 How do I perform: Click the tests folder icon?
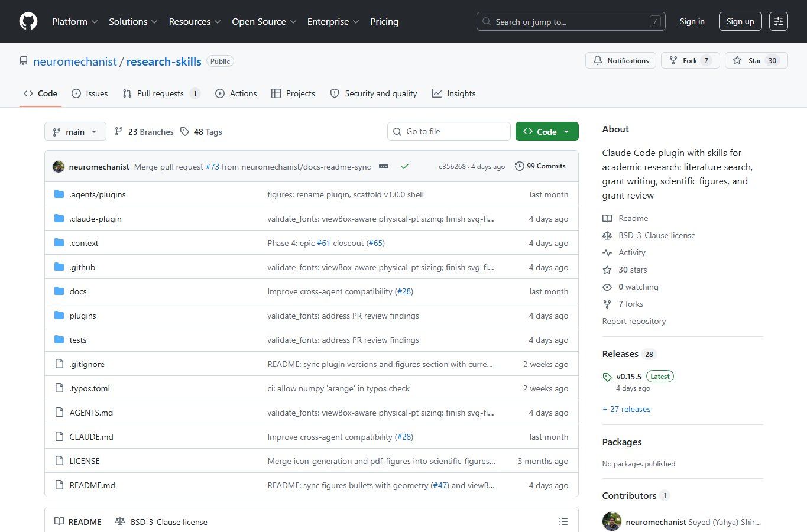(59, 340)
